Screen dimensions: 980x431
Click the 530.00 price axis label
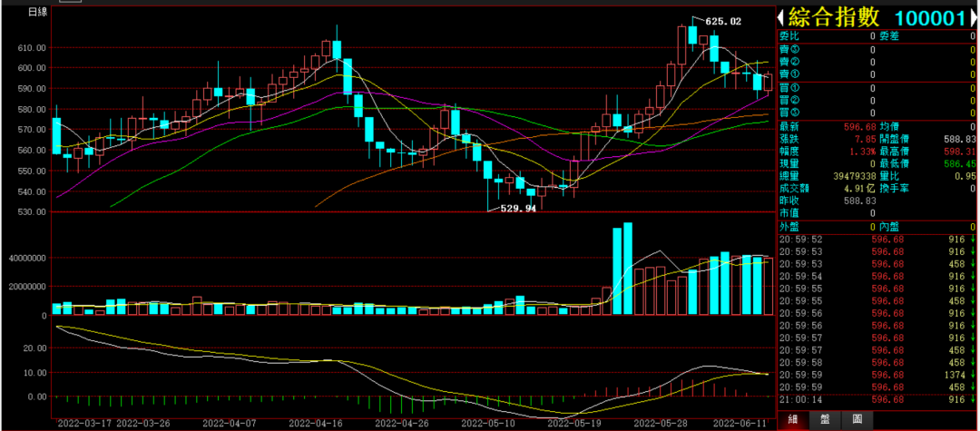pyautogui.click(x=31, y=212)
